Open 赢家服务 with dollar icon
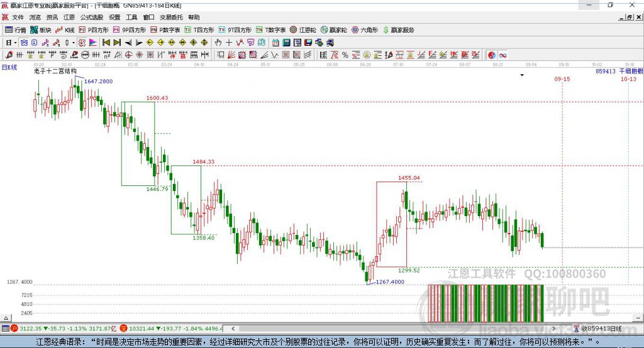644x348 pixels. tap(399, 30)
